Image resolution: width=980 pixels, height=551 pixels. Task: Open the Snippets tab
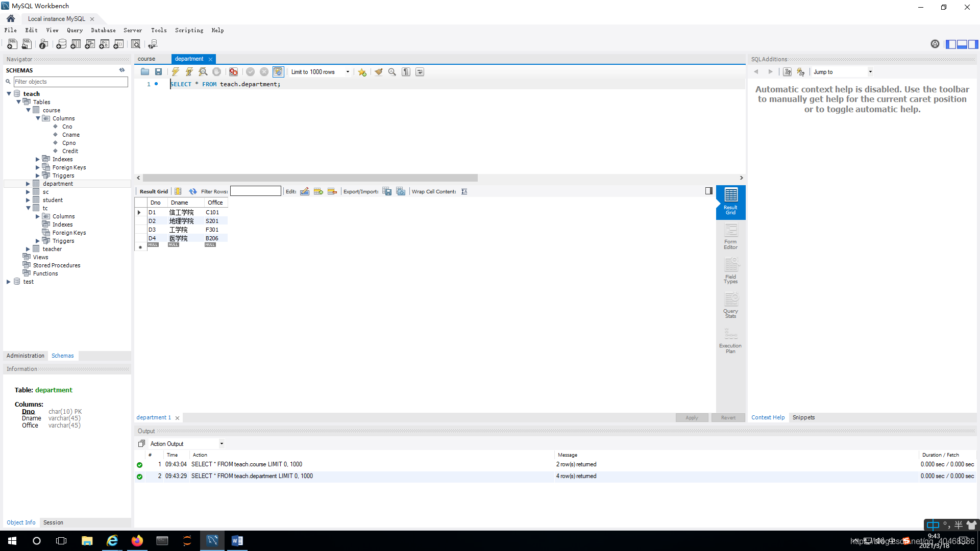[x=803, y=417]
